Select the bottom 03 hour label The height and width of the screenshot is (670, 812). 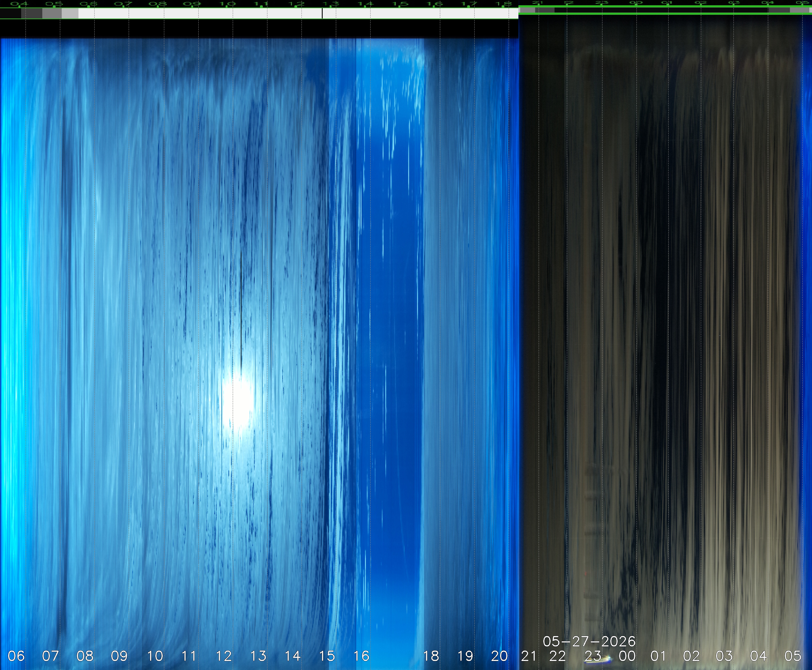tap(724, 656)
